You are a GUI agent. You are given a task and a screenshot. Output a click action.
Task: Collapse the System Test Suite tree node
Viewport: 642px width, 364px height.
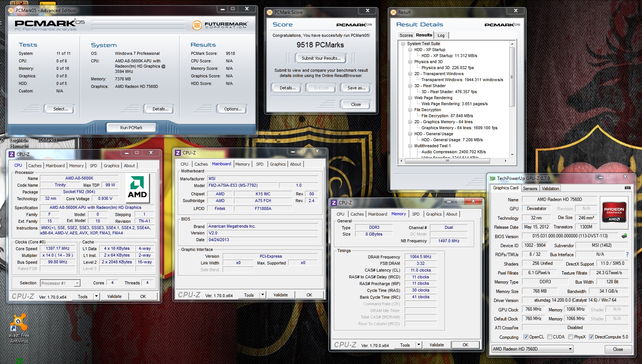click(403, 44)
